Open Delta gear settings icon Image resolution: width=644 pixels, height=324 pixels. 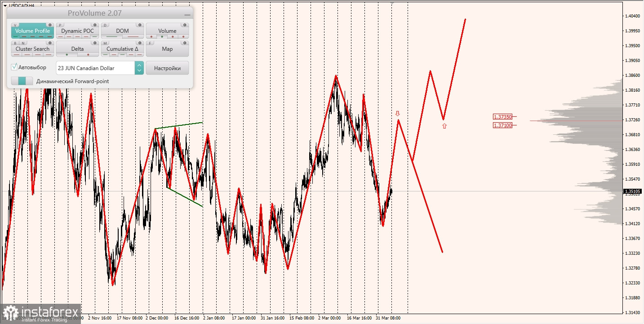point(95,43)
